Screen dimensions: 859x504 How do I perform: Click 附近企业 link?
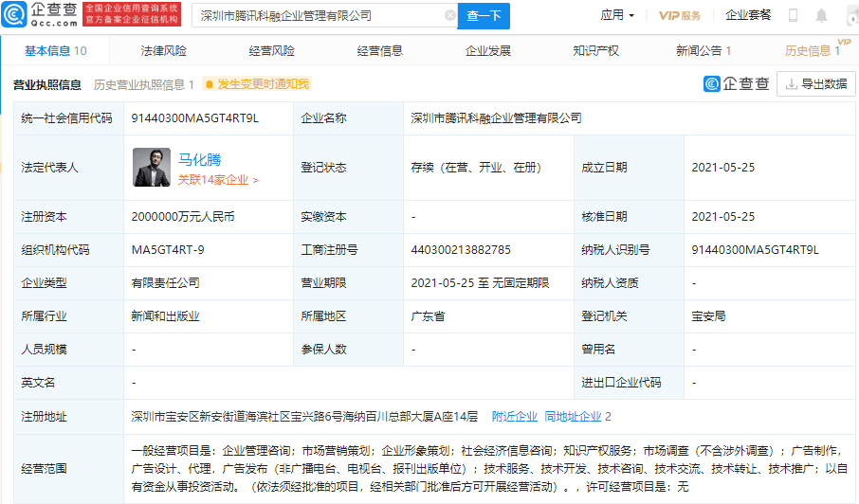coord(515,417)
